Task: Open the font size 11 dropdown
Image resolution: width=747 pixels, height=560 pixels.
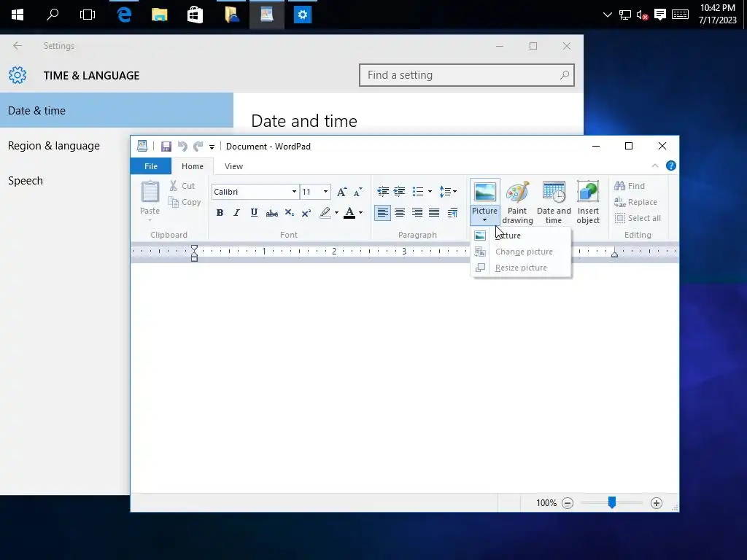Action: (325, 192)
